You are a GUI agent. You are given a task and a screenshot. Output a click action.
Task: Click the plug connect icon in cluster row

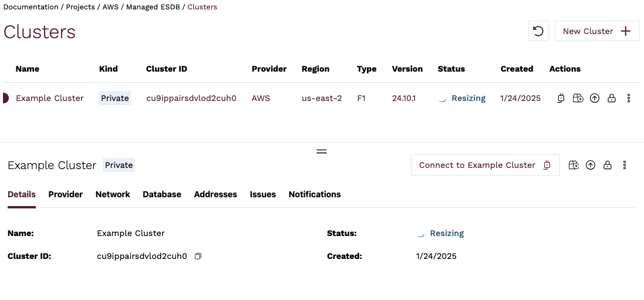pyautogui.click(x=561, y=99)
